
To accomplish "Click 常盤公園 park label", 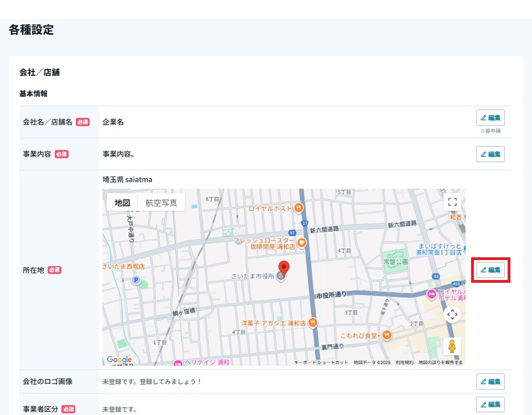I will click(x=396, y=262).
